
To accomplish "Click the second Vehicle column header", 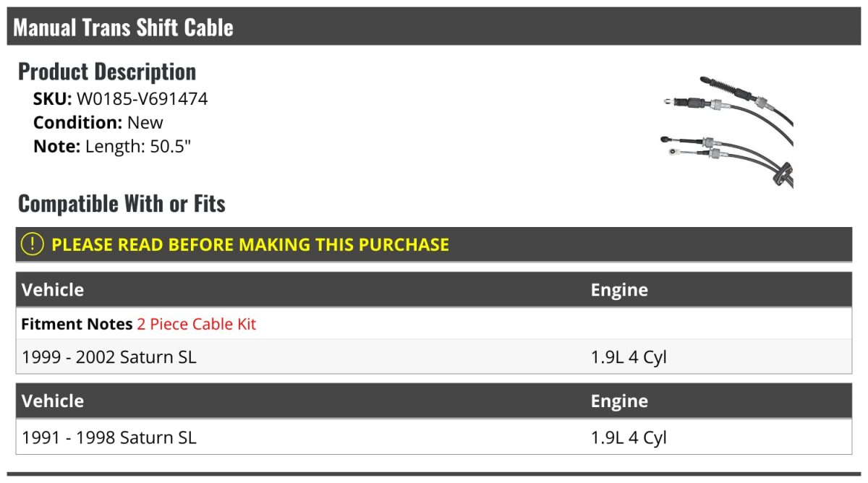I will point(53,401).
